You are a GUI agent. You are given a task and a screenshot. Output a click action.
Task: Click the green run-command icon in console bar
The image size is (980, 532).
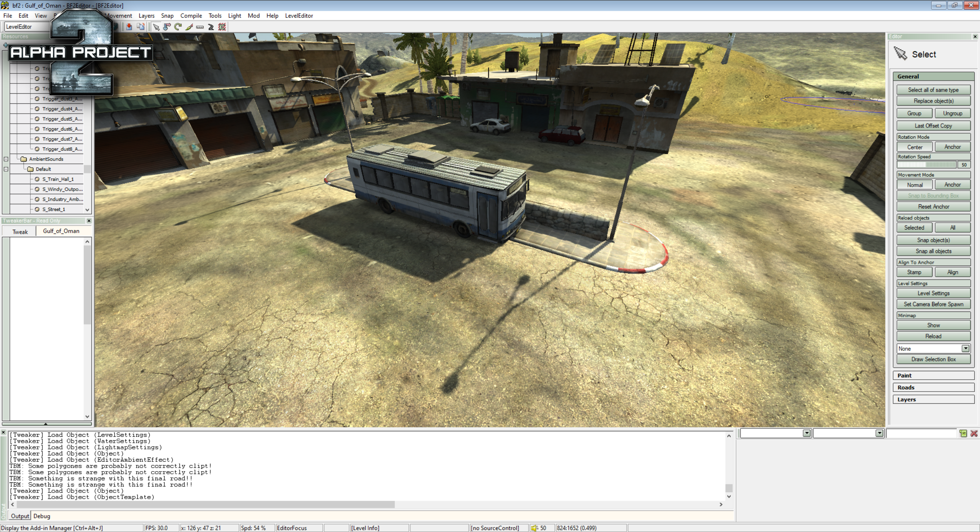click(963, 433)
